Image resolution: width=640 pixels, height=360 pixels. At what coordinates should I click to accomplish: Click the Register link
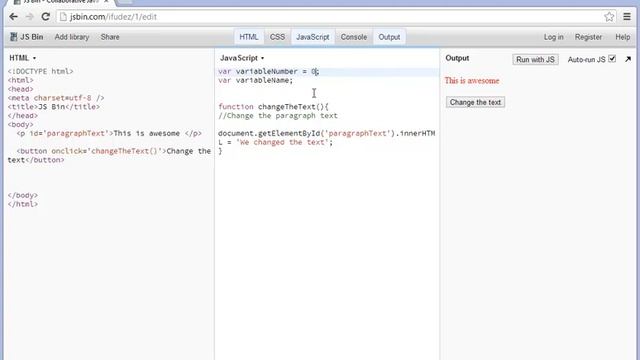click(588, 37)
